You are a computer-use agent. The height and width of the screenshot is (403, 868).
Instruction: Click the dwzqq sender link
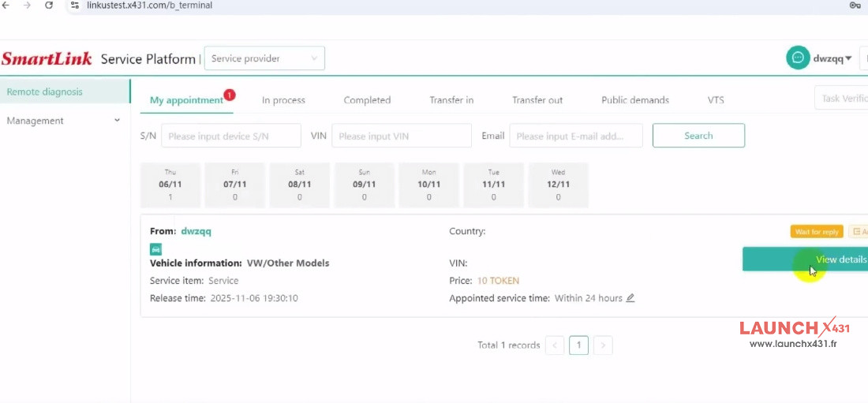point(196,231)
